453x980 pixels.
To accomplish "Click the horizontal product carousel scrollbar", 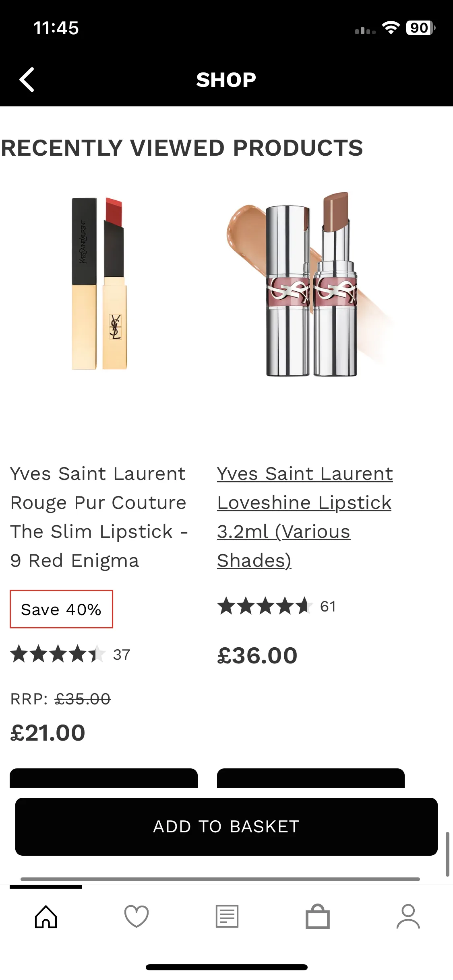I will (220, 879).
